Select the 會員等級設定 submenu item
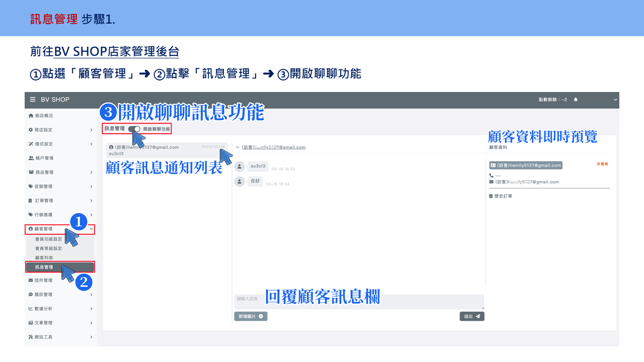This screenshot has width=644, height=362. point(48,248)
